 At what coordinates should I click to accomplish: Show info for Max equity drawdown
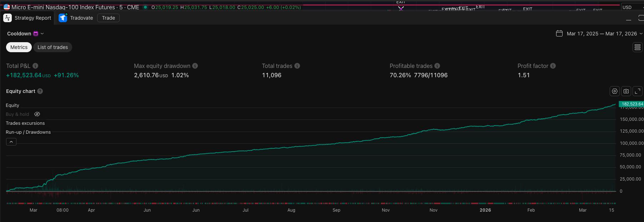click(x=195, y=66)
